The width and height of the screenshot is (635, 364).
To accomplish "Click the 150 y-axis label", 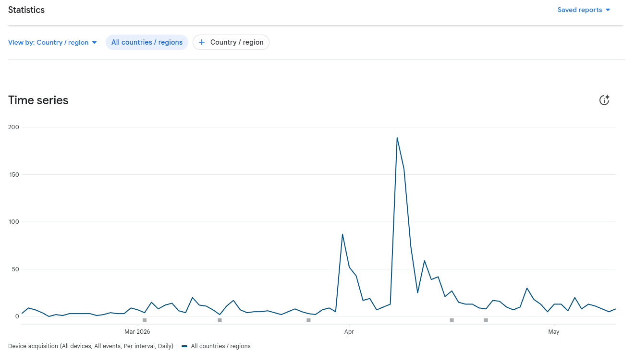I will (x=13, y=175).
